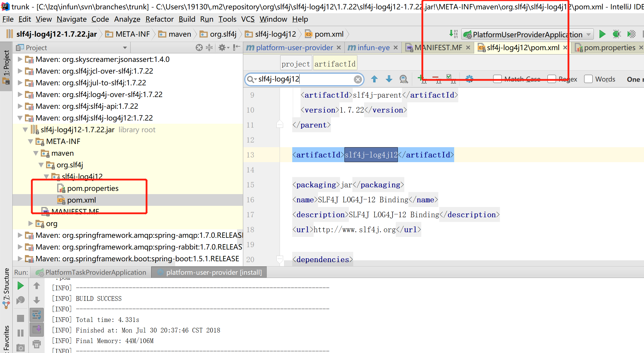The height and width of the screenshot is (353, 644).
Task: Move up the stack trace in Run panel
Action: tap(37, 286)
